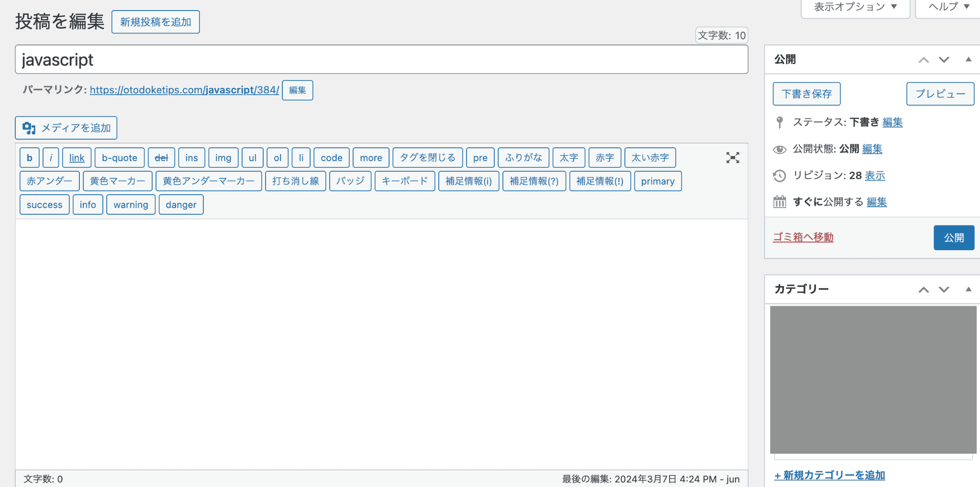Click タグを閉じる button
Image resolution: width=980 pixels, height=487 pixels.
(x=428, y=158)
